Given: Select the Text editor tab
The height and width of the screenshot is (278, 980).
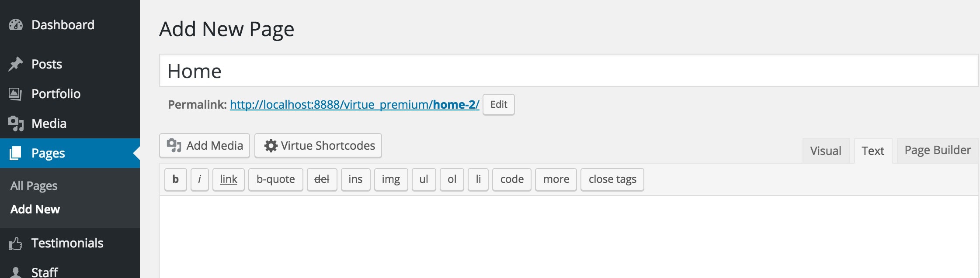Looking at the screenshot, I should pos(872,151).
